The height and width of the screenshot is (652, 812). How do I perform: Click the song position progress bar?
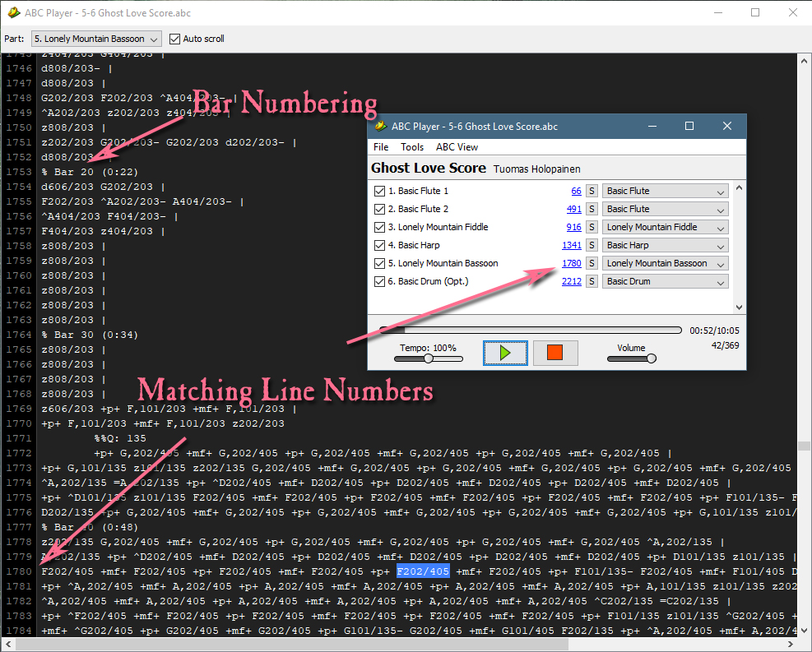pos(531,331)
